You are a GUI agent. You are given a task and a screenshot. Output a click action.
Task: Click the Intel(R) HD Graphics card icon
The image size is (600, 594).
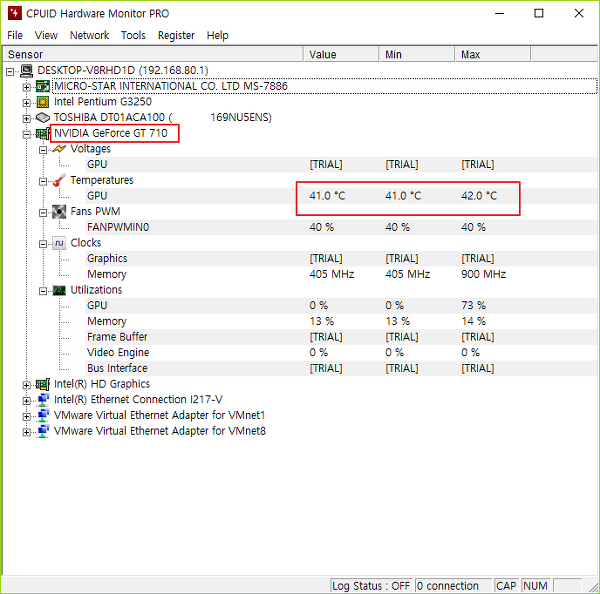click(42, 384)
